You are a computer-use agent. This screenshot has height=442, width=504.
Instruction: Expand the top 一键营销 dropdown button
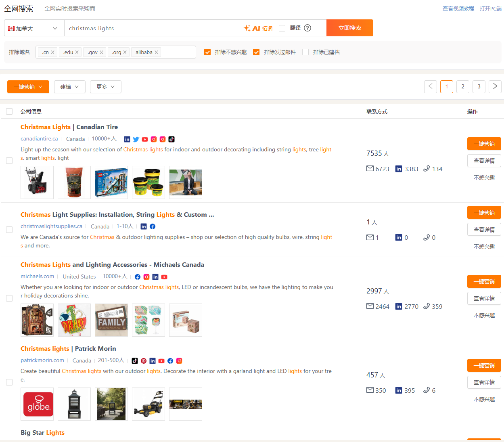click(x=28, y=87)
